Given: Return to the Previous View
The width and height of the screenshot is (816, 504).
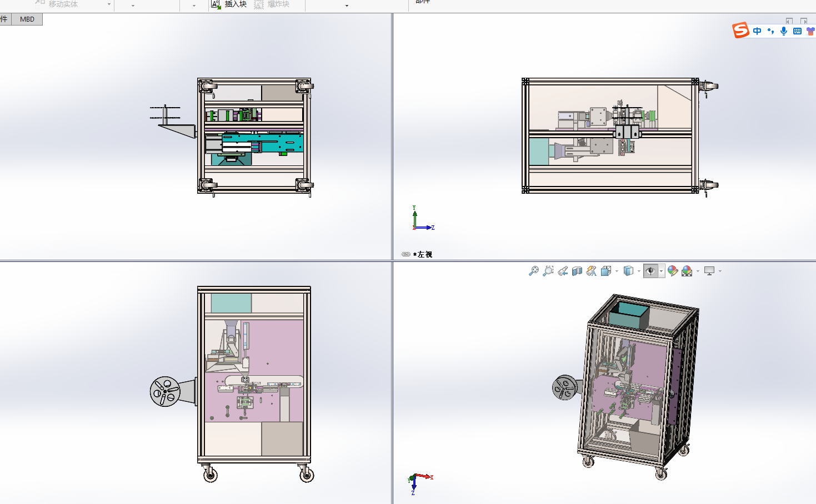Looking at the screenshot, I should tap(563, 271).
